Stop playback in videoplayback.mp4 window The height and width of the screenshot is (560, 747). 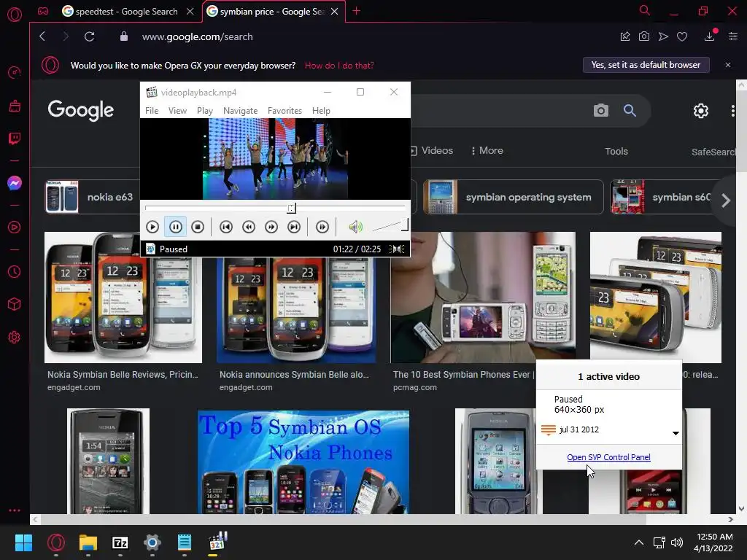(x=198, y=227)
